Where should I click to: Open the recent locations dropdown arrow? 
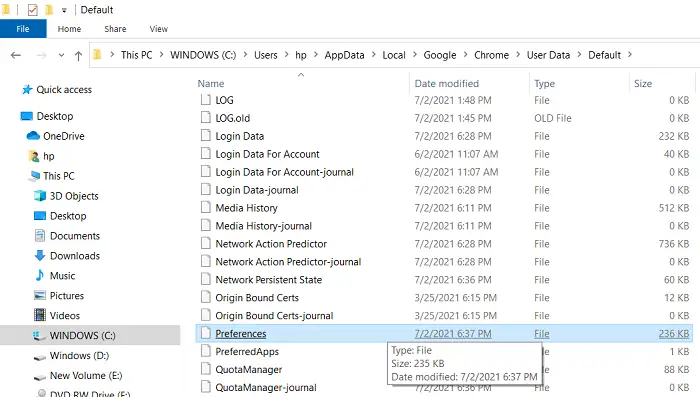tap(61, 55)
